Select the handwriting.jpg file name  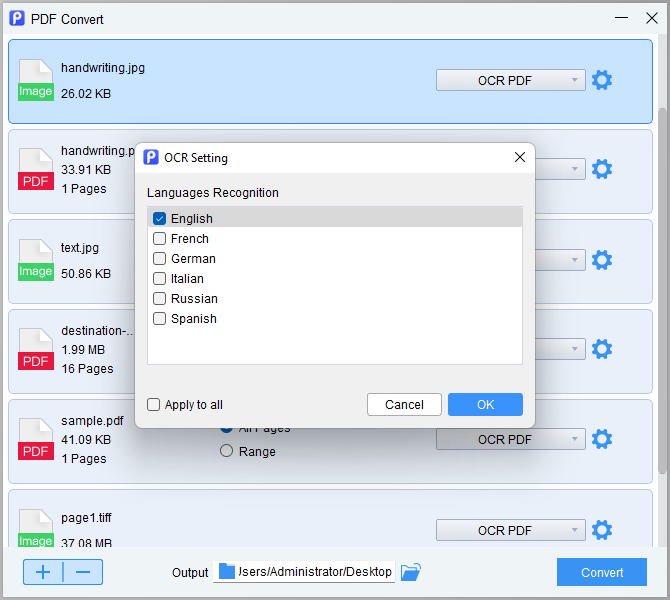click(x=103, y=68)
